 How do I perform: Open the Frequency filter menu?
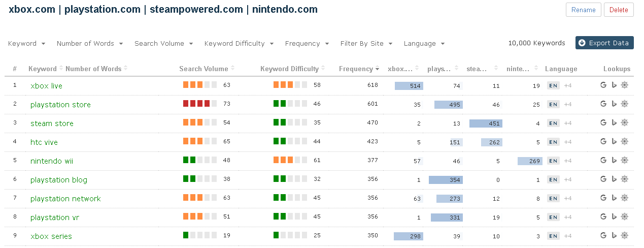point(307,44)
